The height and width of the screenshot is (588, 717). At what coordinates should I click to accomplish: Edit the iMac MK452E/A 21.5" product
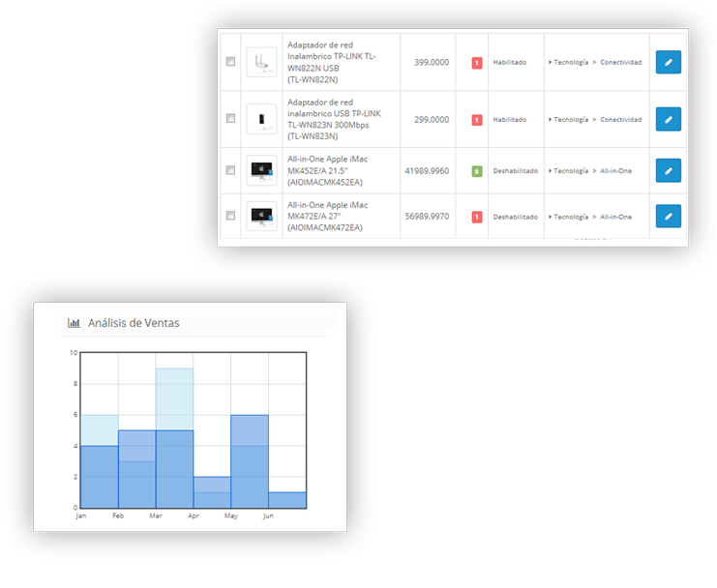(668, 170)
